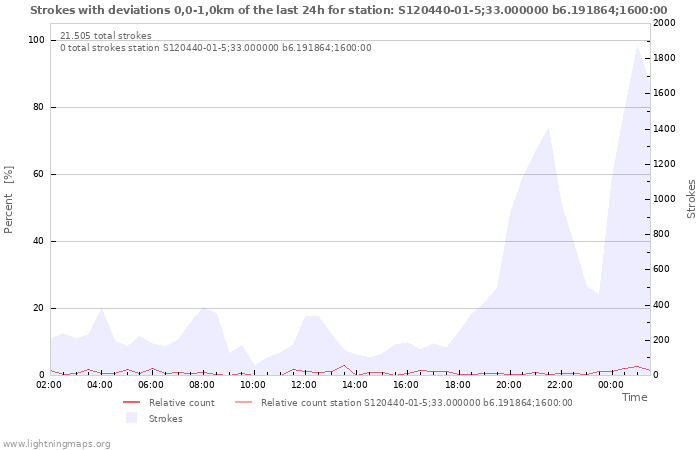Click the 100 label on percent axis
The width and height of the screenshot is (700, 450).
pyautogui.click(x=36, y=40)
